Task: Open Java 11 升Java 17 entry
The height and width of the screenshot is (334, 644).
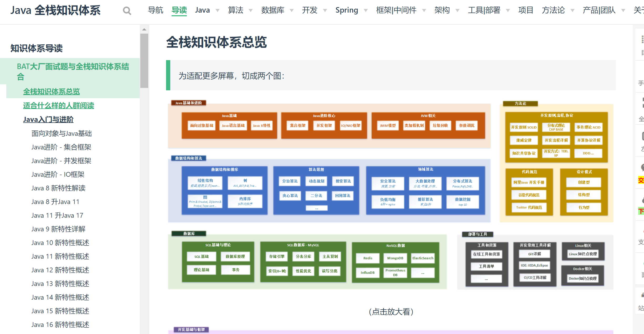Action: pos(57,215)
